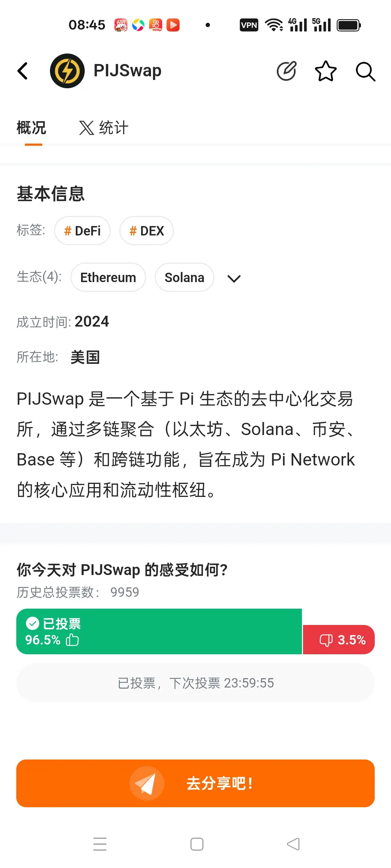Expand the ecosystem list chevron

point(234,278)
